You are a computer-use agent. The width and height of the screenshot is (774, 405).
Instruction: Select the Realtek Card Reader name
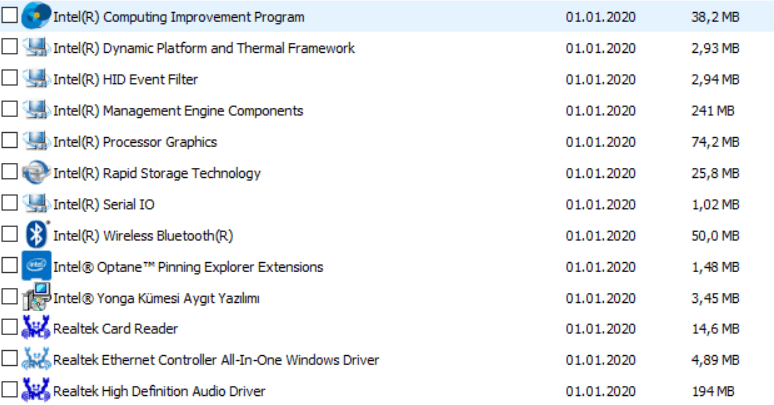116,329
